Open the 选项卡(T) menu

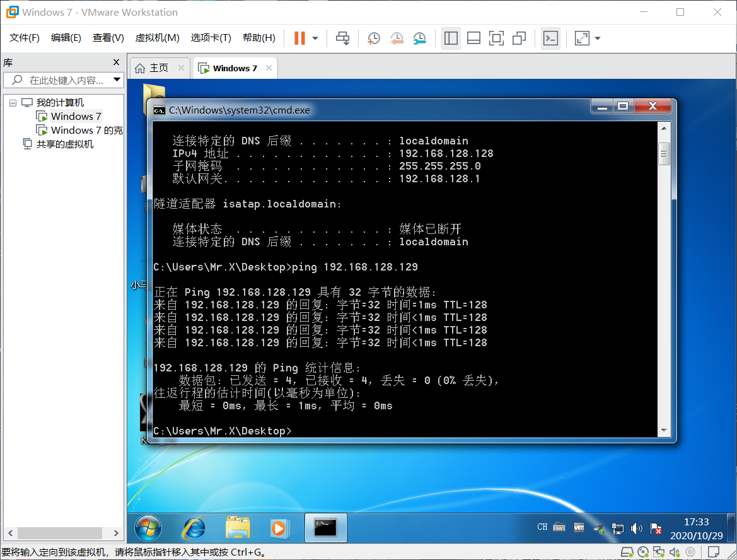(211, 38)
